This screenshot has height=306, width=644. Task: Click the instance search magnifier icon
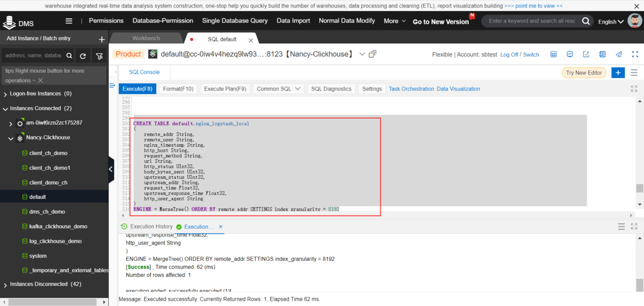(x=69, y=56)
